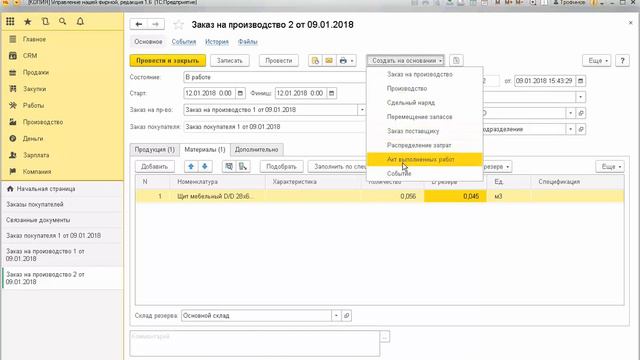640x360 pixels.
Task: Open calendar for Финиш date
Action: pyautogui.click(x=331, y=93)
